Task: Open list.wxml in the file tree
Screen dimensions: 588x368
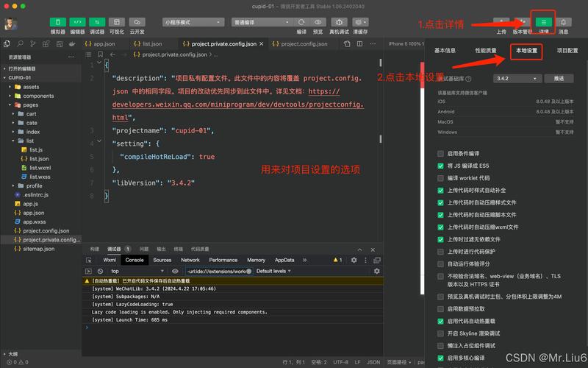Action: tap(40, 168)
